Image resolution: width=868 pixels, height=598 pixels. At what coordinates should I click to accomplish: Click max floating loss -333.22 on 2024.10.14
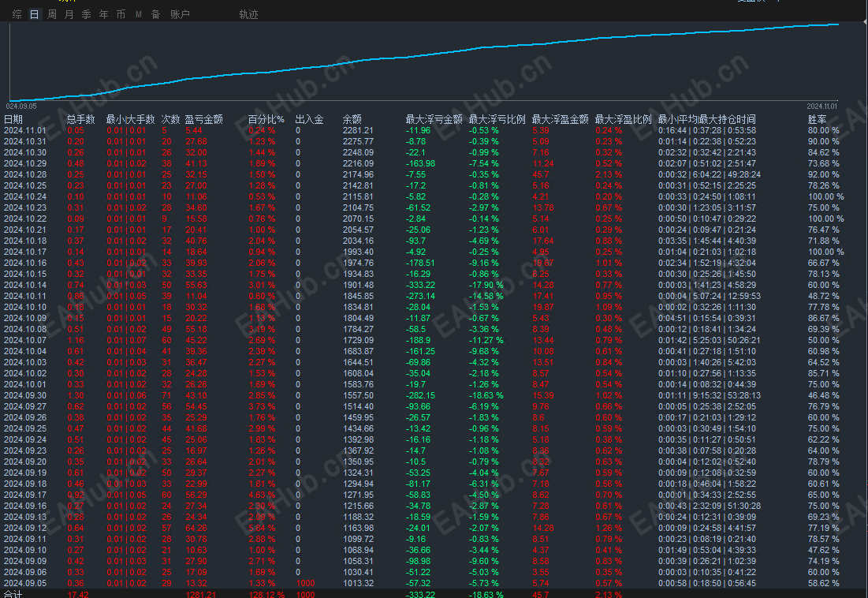pyautogui.click(x=421, y=285)
